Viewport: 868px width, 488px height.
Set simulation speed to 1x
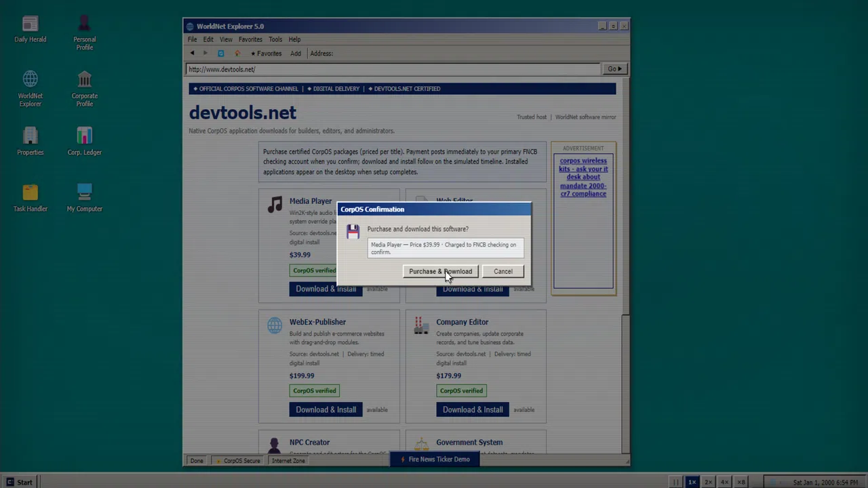click(x=692, y=482)
